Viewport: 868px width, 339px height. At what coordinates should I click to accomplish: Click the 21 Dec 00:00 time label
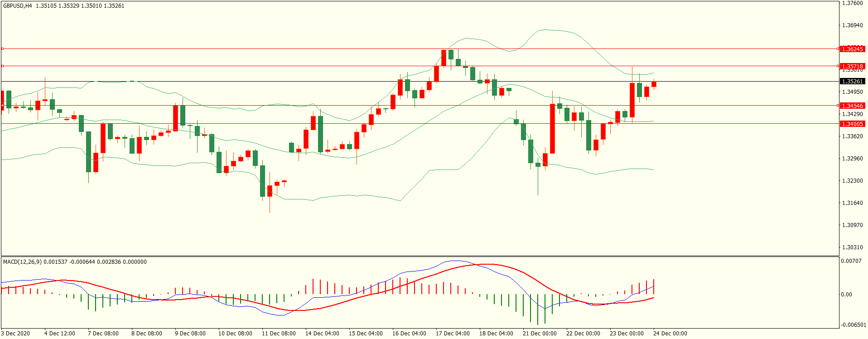click(540, 334)
